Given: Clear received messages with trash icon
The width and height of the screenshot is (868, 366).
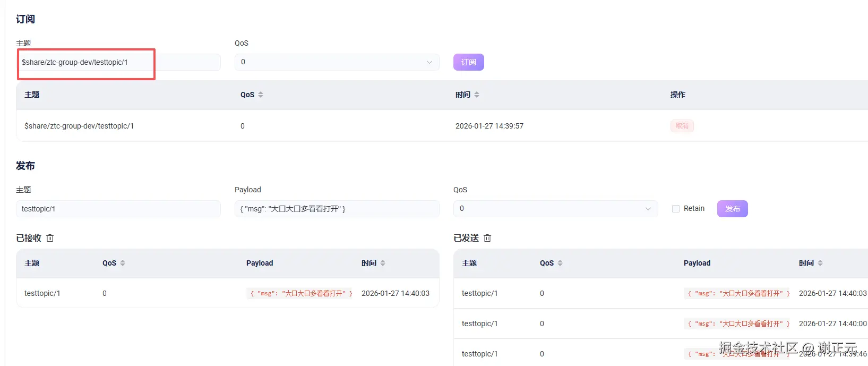Looking at the screenshot, I should tap(50, 238).
